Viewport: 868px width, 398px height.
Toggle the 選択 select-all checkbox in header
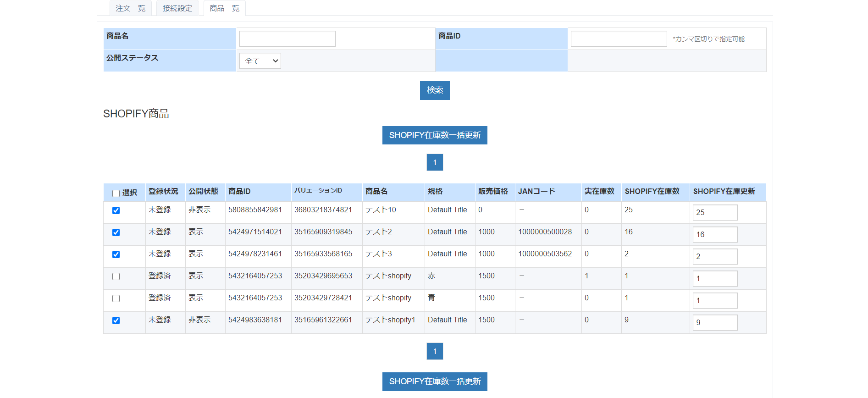point(116,193)
